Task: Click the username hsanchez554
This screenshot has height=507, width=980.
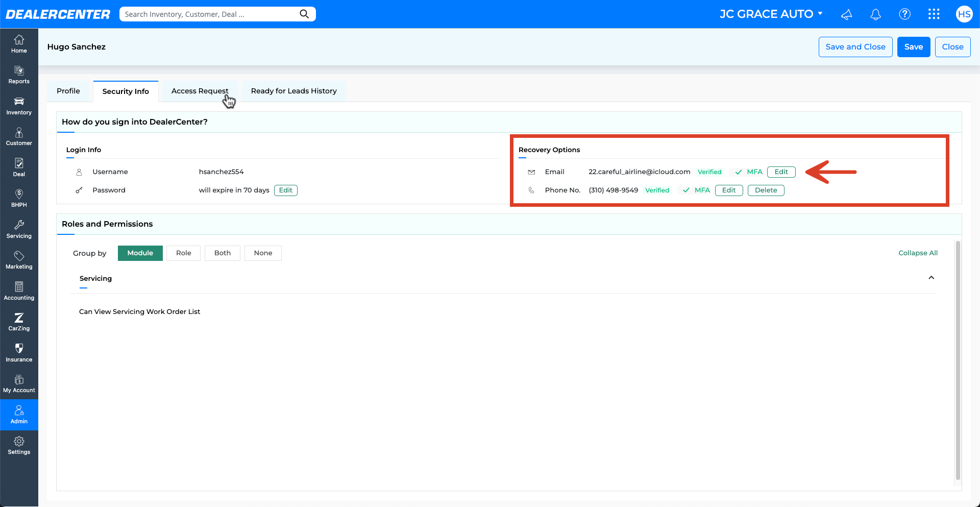Action: click(x=221, y=172)
